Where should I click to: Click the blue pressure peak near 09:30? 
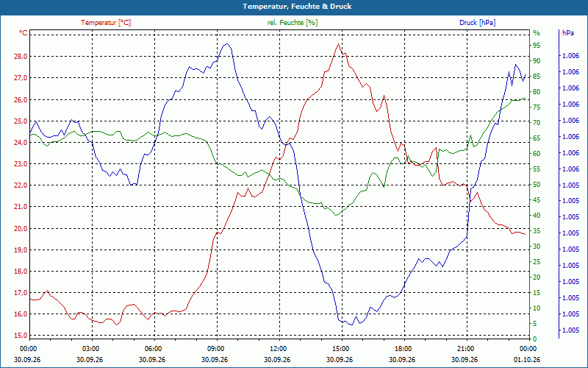[226, 44]
